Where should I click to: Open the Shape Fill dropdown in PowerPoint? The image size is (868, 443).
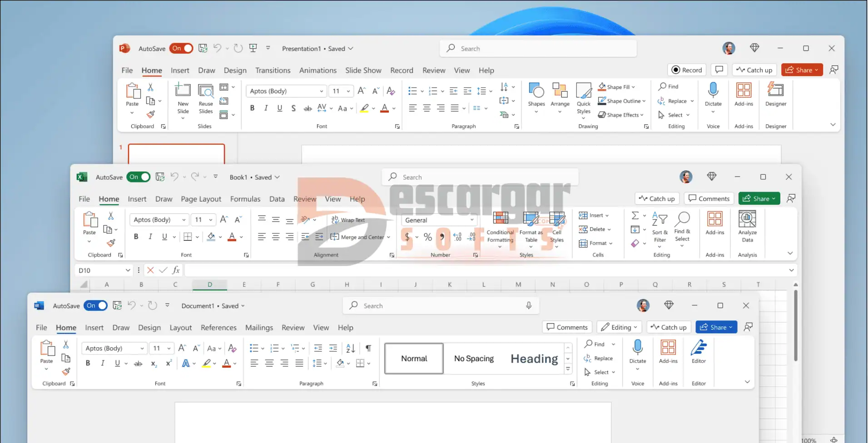(x=633, y=87)
